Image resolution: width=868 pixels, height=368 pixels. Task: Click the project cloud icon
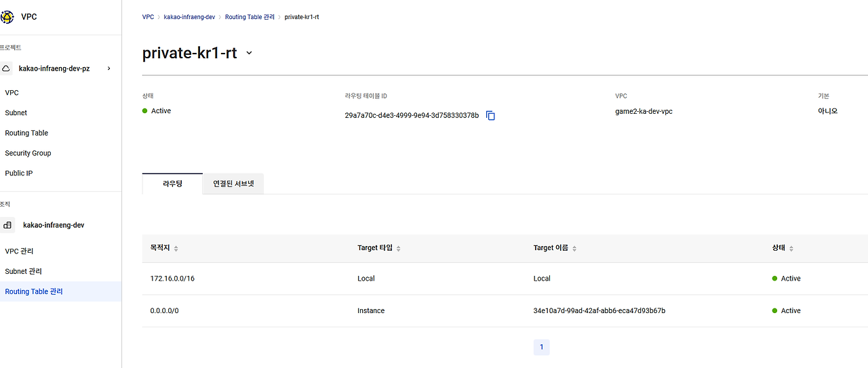point(6,68)
